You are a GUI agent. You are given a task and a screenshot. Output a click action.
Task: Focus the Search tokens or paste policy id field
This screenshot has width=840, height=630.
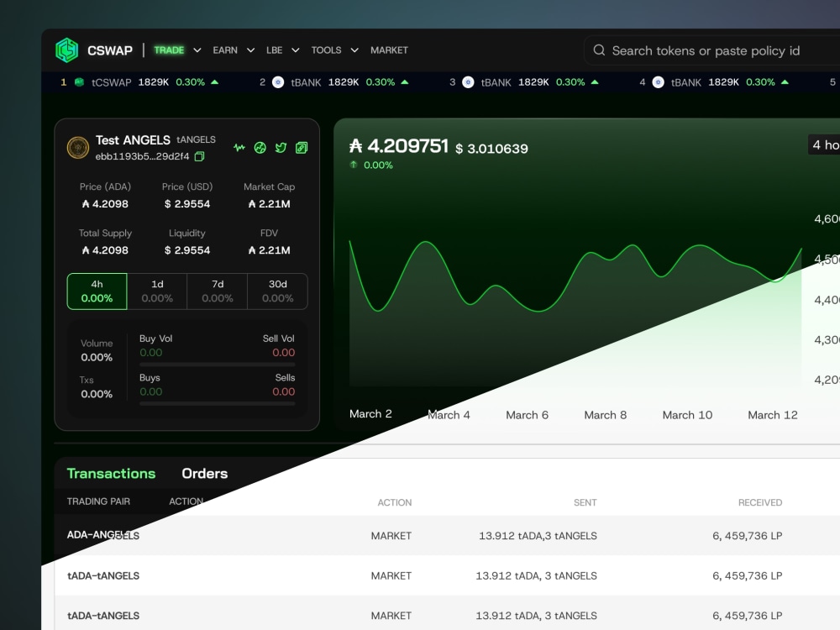pyautogui.click(x=712, y=50)
